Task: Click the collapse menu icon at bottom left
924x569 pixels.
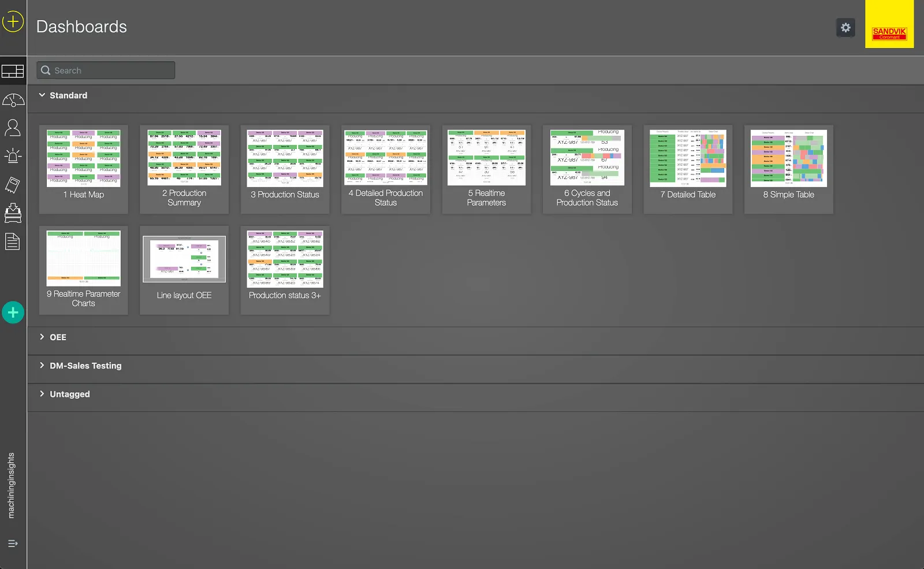Action: pyautogui.click(x=13, y=543)
